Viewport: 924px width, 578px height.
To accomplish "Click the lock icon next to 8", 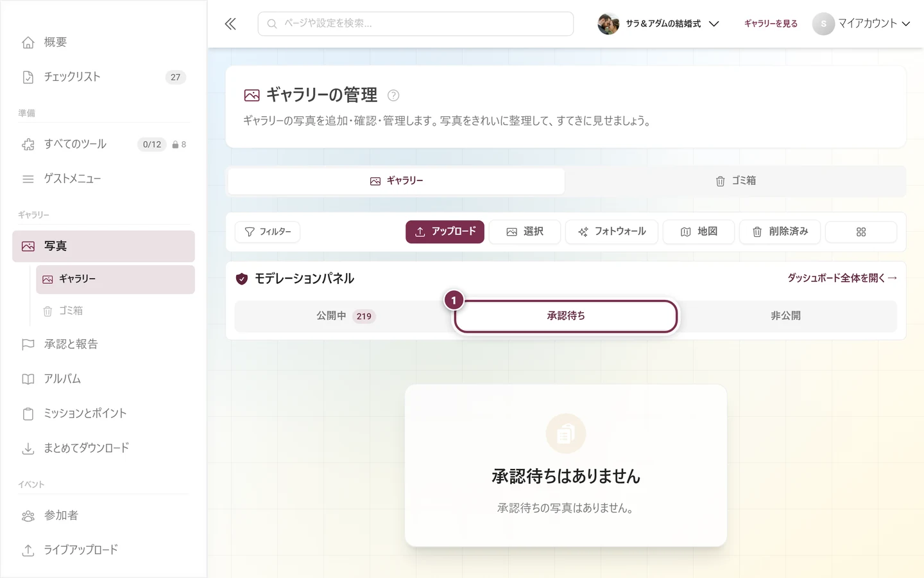I will (x=175, y=145).
